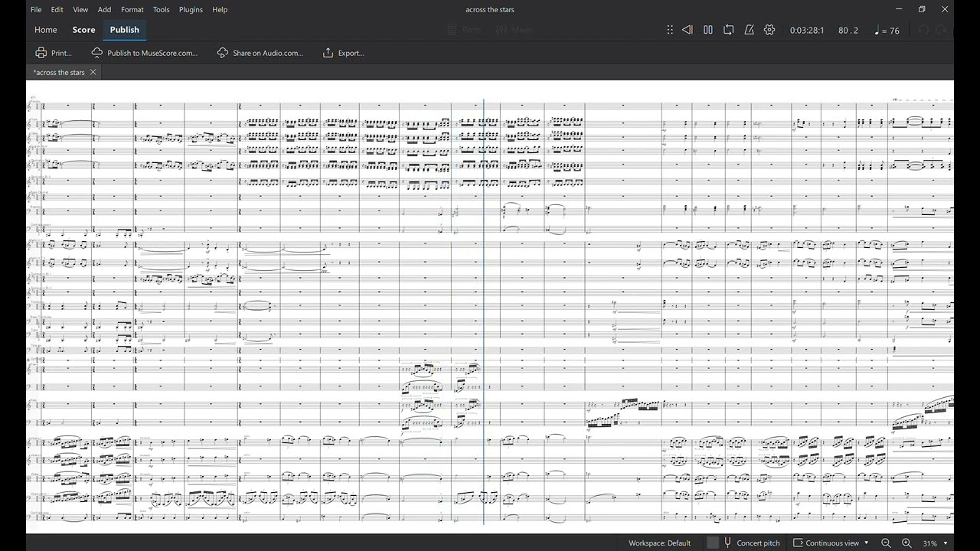
Task: Click Publish to MuseScore.com...
Action: click(x=145, y=53)
